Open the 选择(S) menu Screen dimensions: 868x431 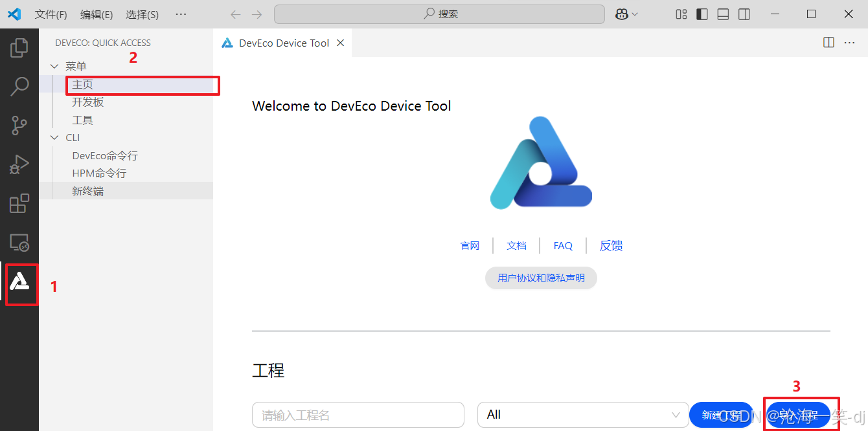(142, 14)
